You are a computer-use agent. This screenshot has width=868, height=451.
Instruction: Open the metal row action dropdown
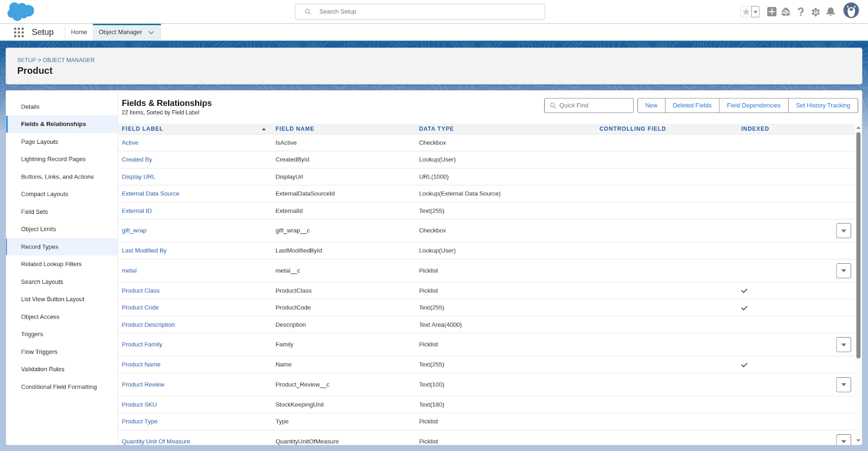pyautogui.click(x=843, y=271)
